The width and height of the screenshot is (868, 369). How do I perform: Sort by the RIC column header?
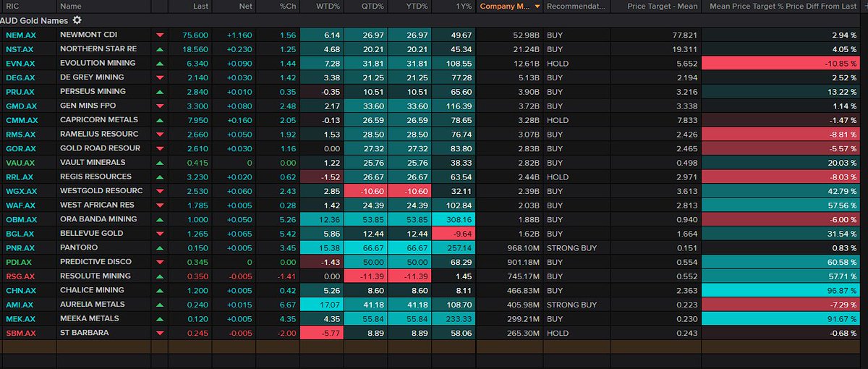tap(27, 6)
